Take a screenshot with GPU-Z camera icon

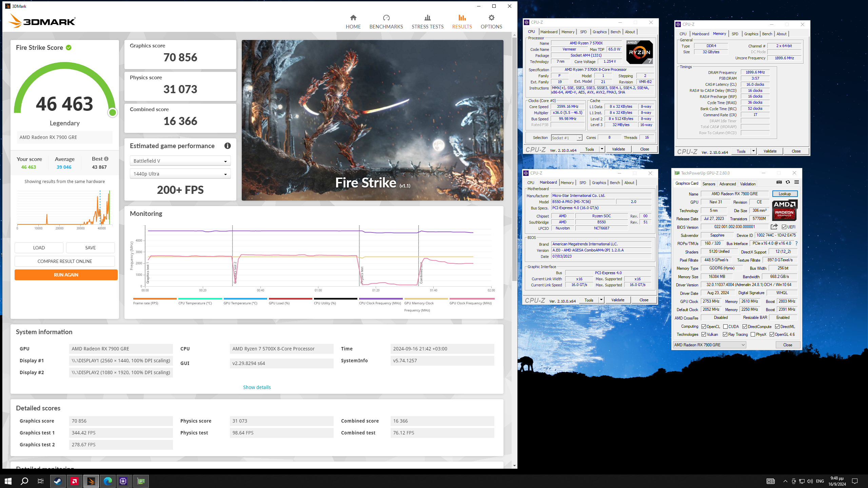[779, 182]
